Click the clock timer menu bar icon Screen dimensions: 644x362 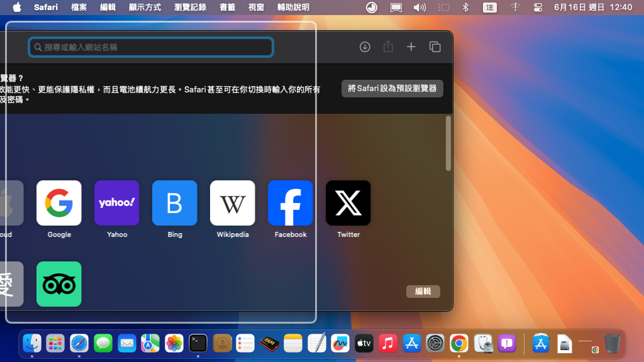click(x=372, y=8)
